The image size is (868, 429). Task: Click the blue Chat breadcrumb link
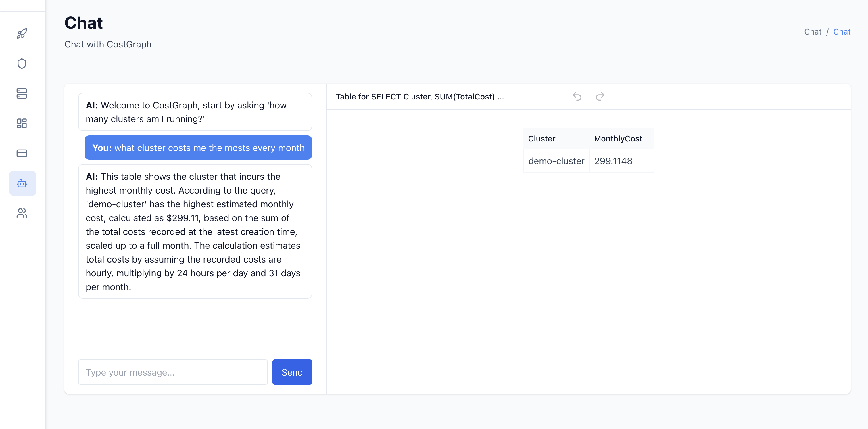click(841, 32)
